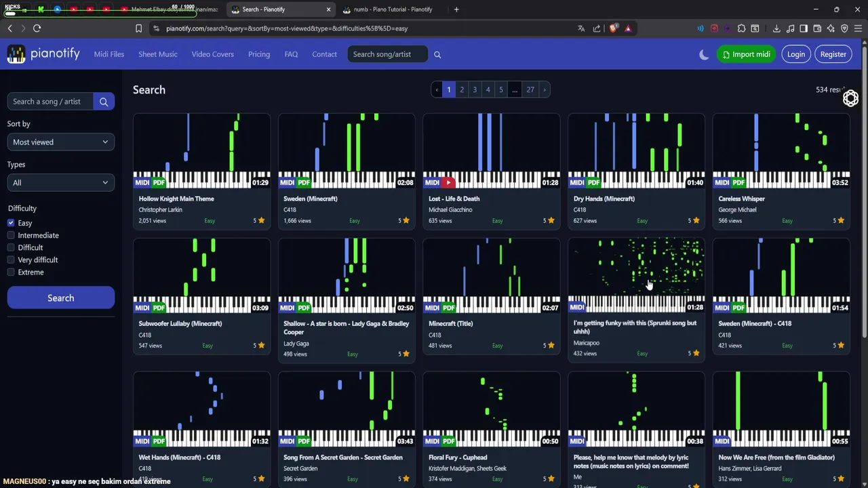The height and width of the screenshot is (488, 868).
Task: Open FAQ page
Action: coord(291,54)
